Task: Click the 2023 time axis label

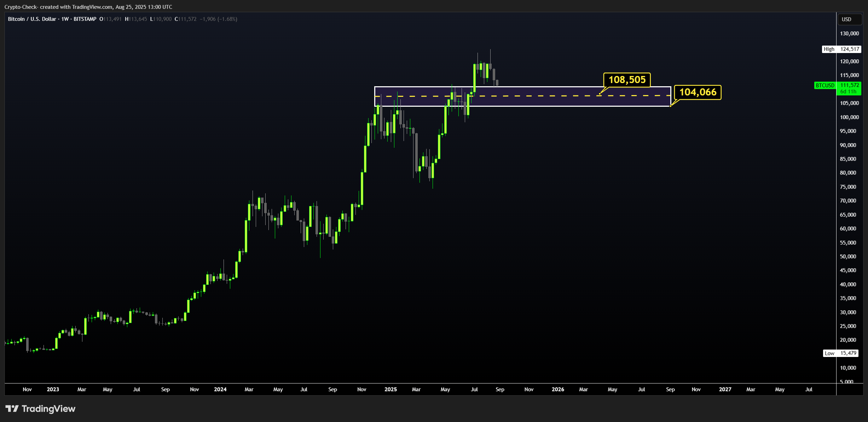Action: click(x=53, y=389)
